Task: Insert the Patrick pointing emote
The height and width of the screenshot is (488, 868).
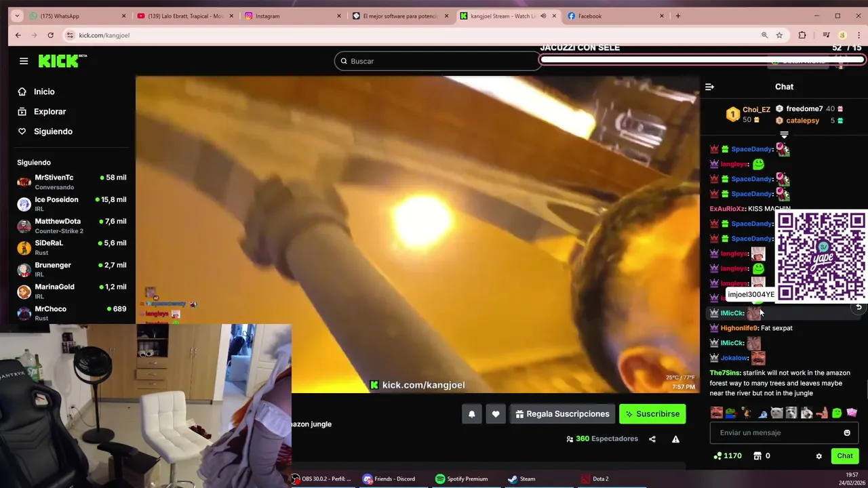Action: click(822, 413)
